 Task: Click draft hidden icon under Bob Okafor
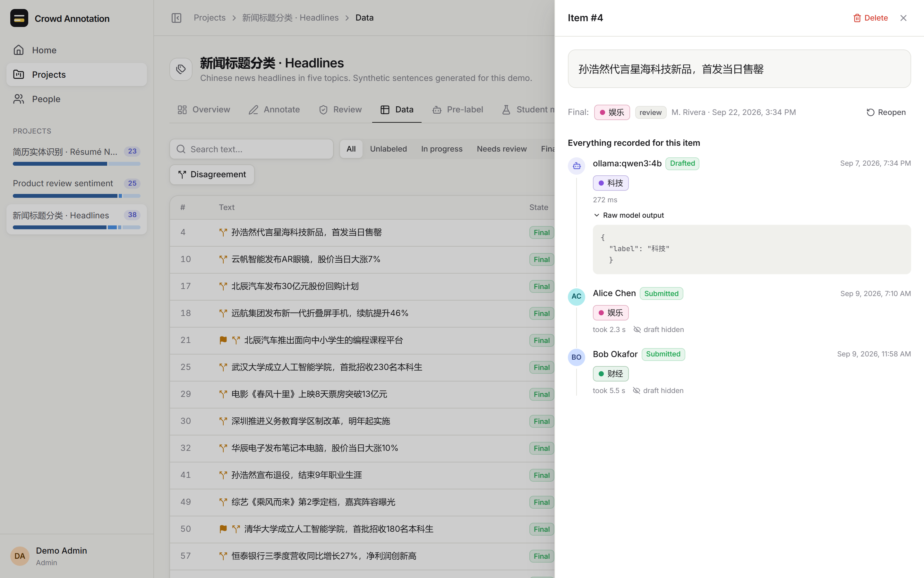637,390
